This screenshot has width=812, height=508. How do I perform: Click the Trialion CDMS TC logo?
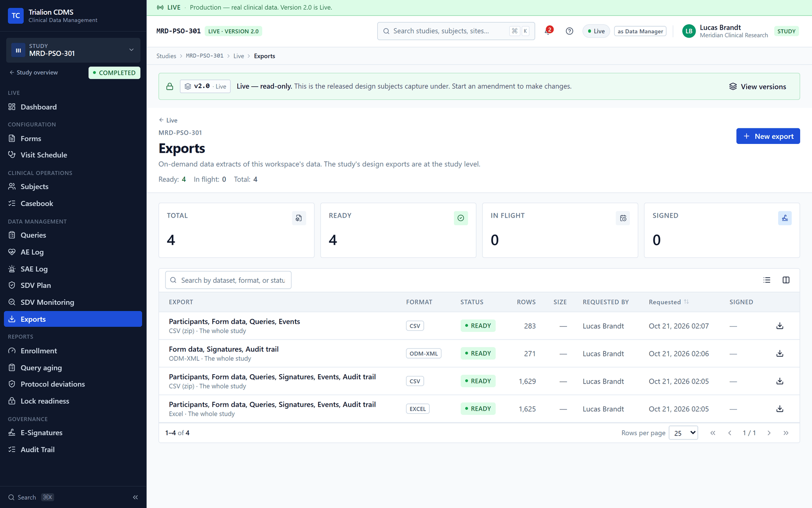click(16, 16)
